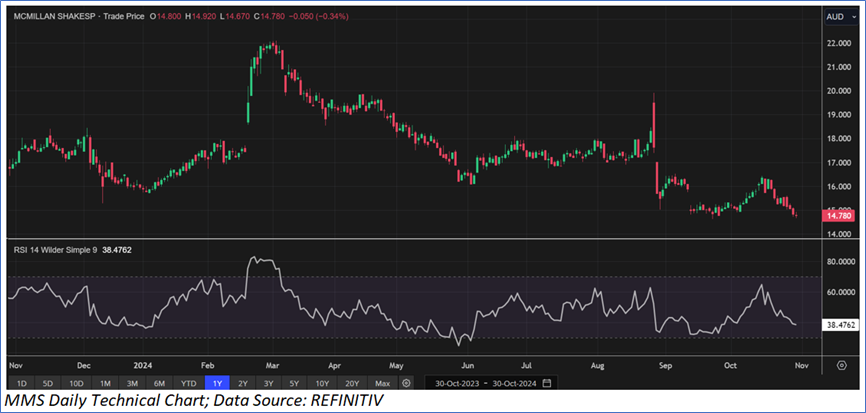866x413 pixels.
Task: Click the 38.4762 RSI value tag on axis
Action: click(839, 326)
